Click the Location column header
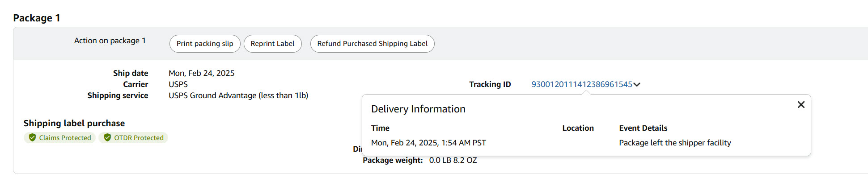Screen dimensions: 868x178 pyautogui.click(x=578, y=128)
